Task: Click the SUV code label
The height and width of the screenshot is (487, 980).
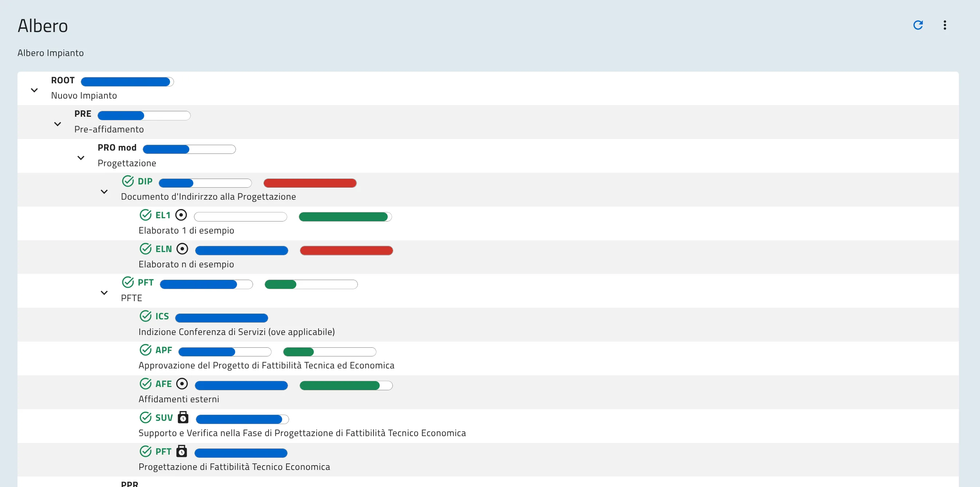Action: coord(164,418)
